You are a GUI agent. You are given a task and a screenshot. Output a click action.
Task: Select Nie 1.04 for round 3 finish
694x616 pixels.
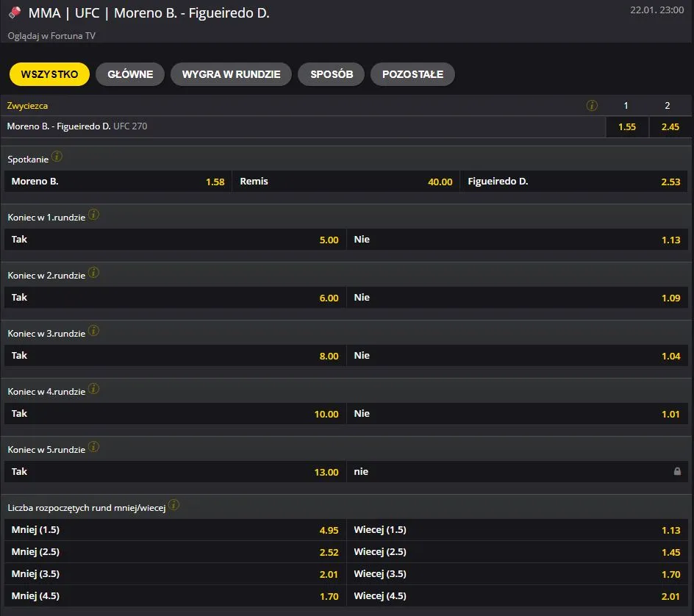coord(517,355)
